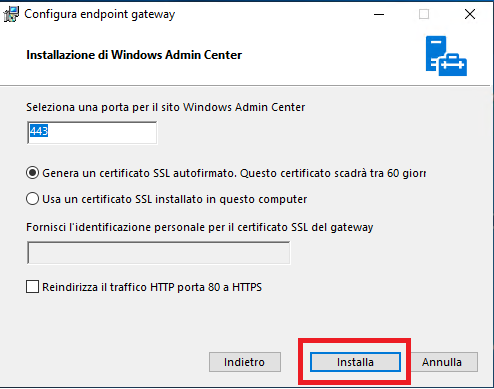
Task: Click the SSL certificate thumbprint text field
Action: point(159,253)
